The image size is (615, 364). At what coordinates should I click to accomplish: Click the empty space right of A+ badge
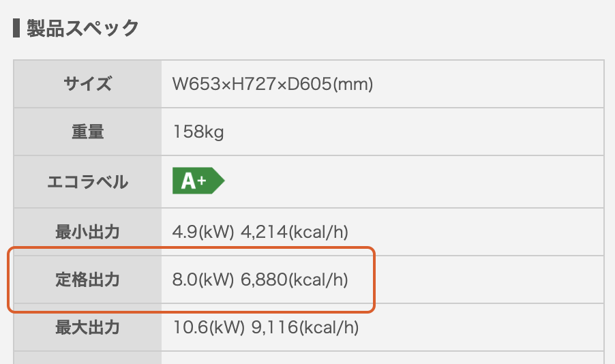[x=409, y=181]
